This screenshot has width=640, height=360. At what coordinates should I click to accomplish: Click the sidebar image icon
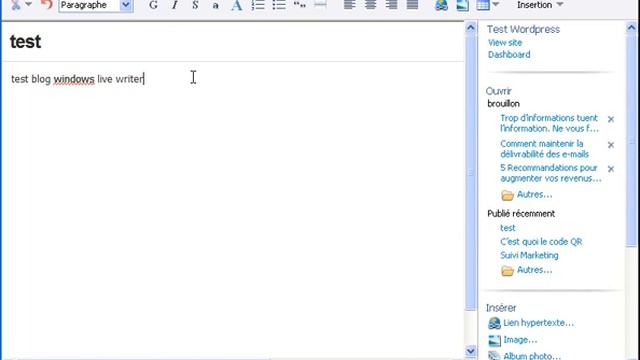[x=494, y=340]
